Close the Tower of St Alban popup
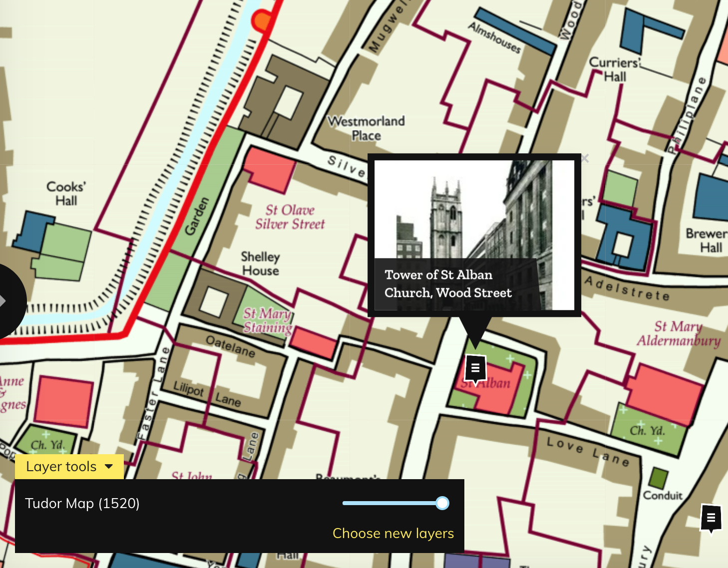728x568 pixels. click(585, 158)
